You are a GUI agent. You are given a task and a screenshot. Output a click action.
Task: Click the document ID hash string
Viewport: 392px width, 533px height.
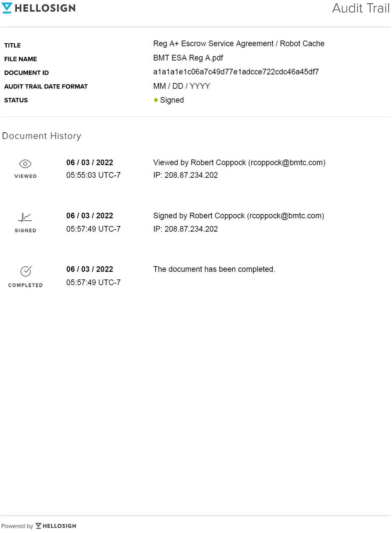[236, 72]
